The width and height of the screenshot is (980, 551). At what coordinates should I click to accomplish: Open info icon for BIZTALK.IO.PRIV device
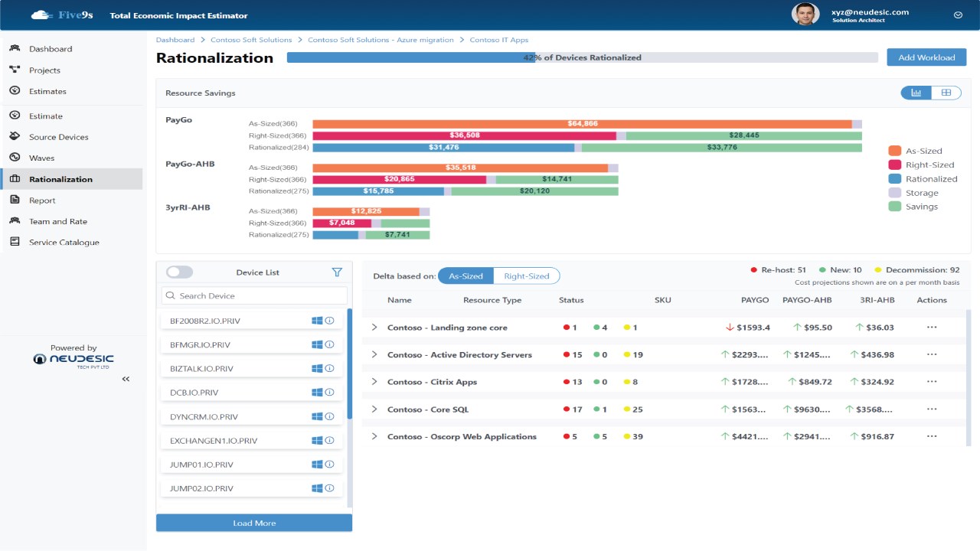330,368
